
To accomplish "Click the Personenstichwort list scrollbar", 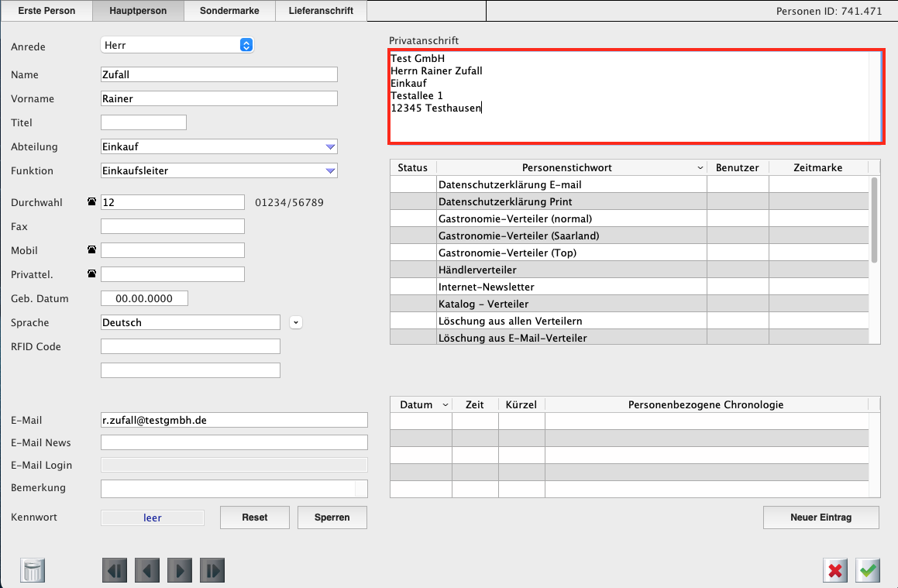I will [x=875, y=221].
